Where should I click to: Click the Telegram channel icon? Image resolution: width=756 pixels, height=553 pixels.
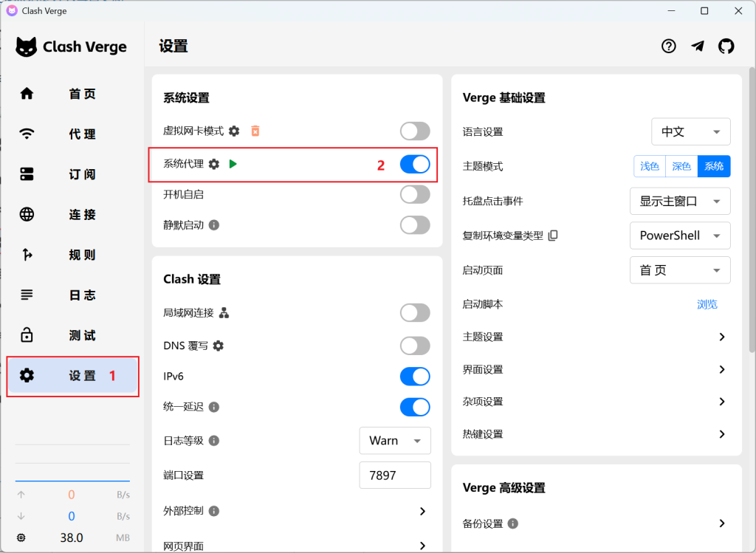[698, 47]
